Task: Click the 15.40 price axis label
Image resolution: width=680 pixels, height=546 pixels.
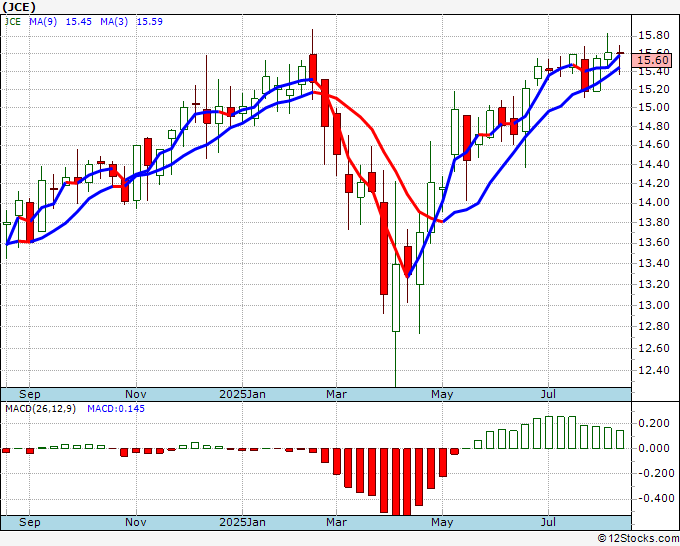Action: 654,72
